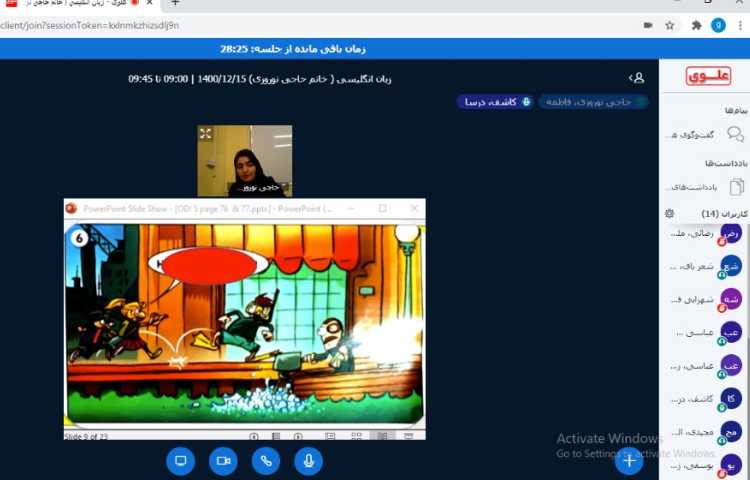Screen dimensions: 750x480
Task: Click the phone audio button
Action: click(265, 461)
